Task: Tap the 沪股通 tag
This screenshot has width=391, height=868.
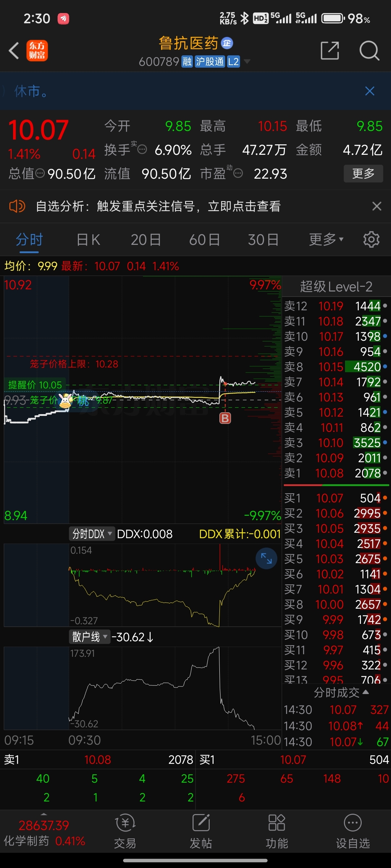Action: [x=210, y=62]
